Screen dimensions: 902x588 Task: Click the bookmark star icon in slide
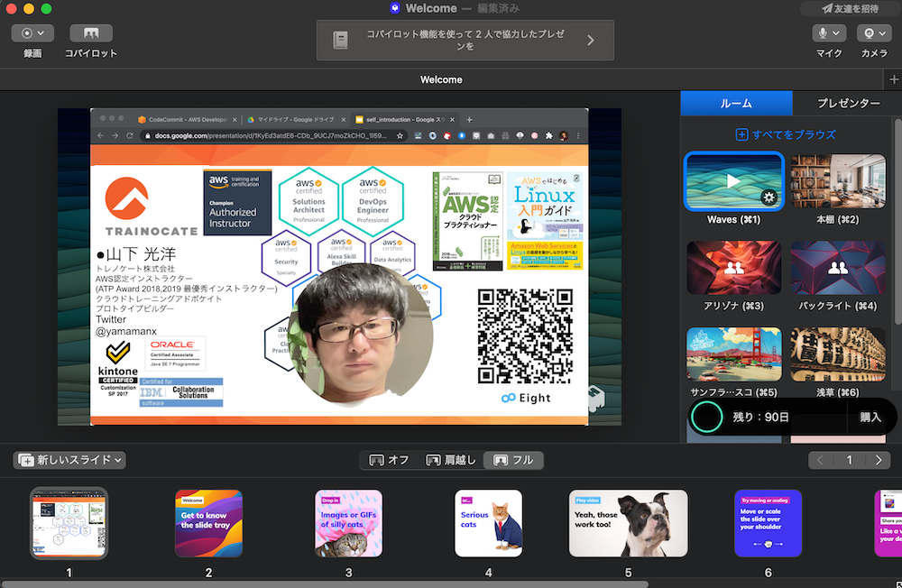coord(400,136)
